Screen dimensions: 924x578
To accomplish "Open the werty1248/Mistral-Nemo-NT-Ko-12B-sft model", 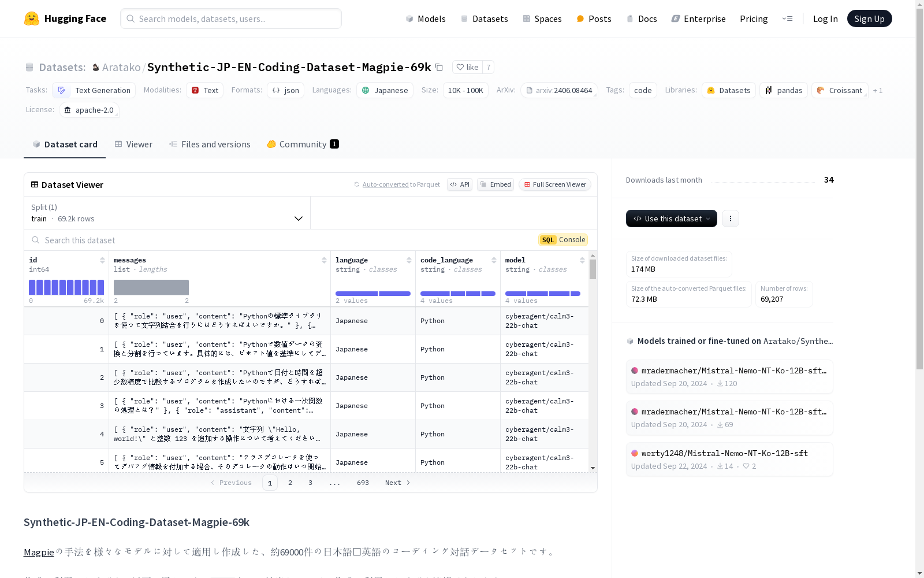I will click(x=729, y=460).
